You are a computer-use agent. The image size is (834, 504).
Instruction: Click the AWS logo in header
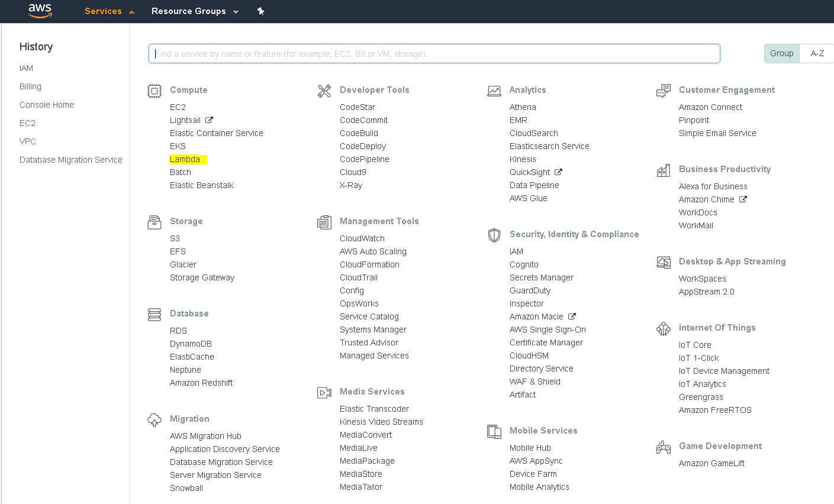[x=40, y=11]
